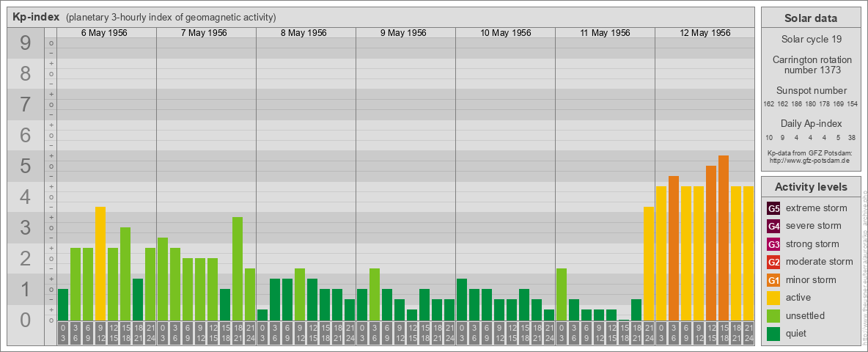Click sunspot number value 154
The image size is (868, 352).
point(852,104)
